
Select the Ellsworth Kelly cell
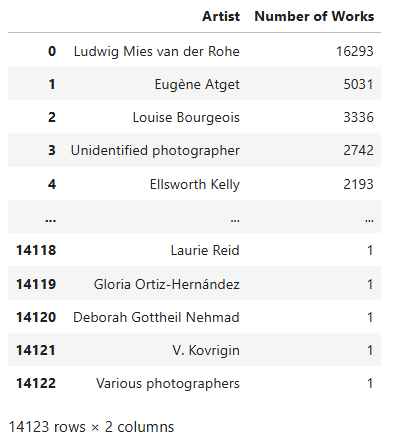(195, 184)
